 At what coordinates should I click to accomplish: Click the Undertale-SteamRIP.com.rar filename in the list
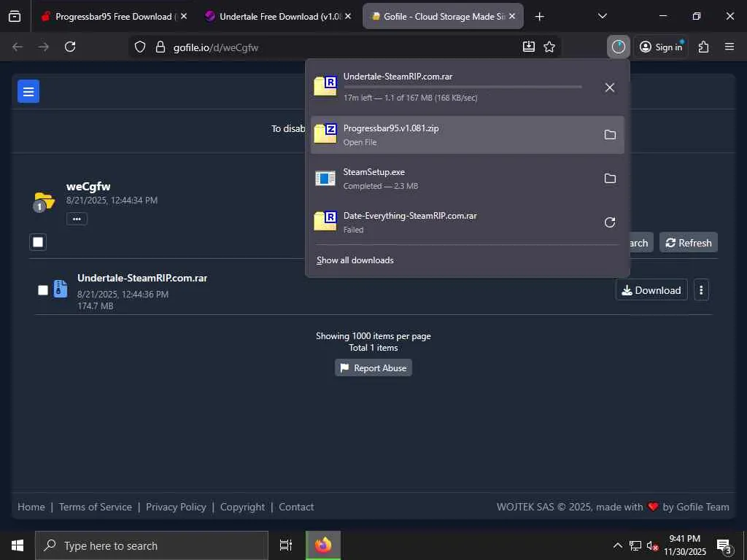[x=142, y=278]
